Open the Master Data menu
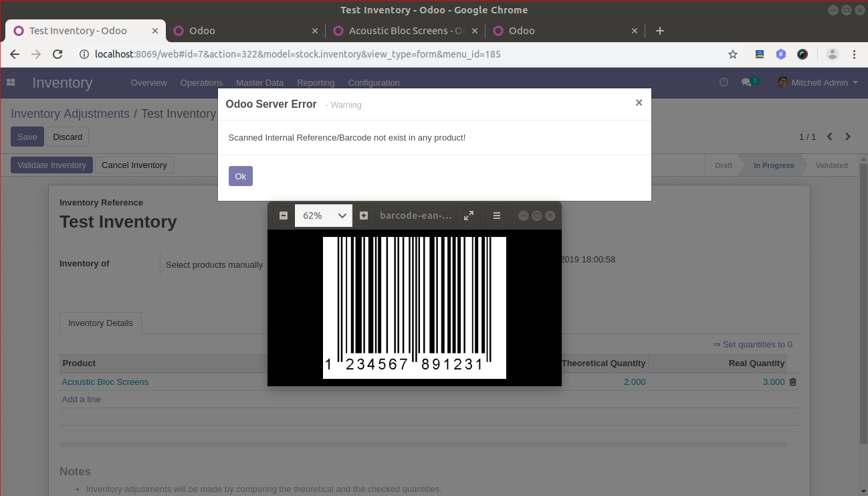Viewport: 868px width, 496px height. (259, 83)
